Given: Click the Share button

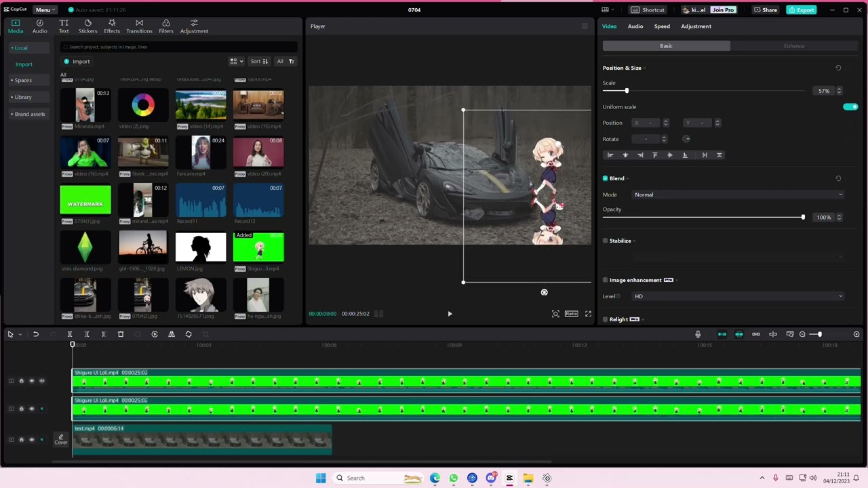Looking at the screenshot, I should (766, 10).
